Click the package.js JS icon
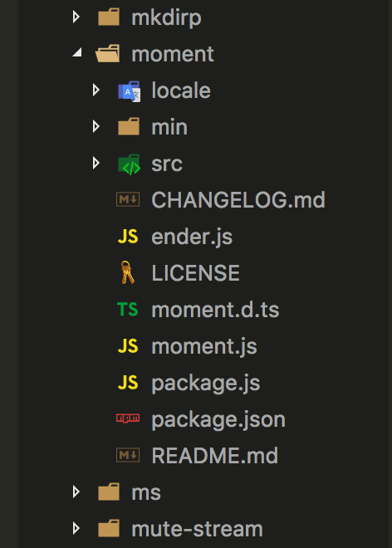Screen dimensions: 392x548 click(128, 383)
